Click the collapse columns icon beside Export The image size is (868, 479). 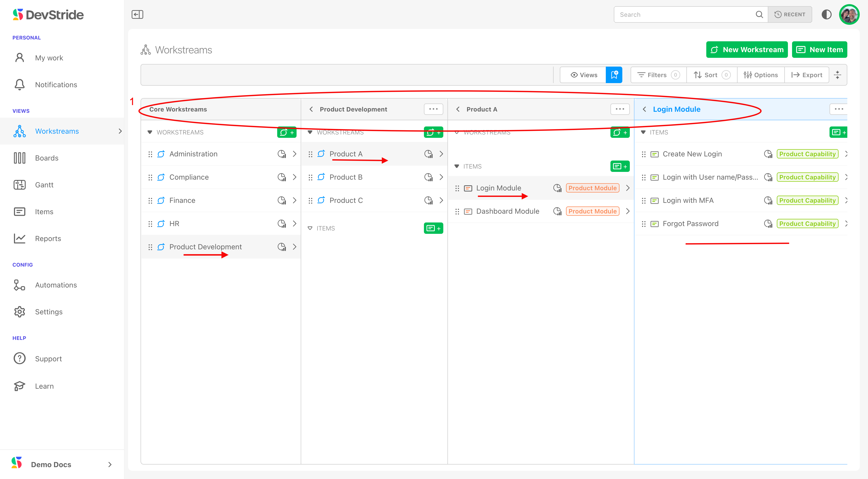coord(837,75)
